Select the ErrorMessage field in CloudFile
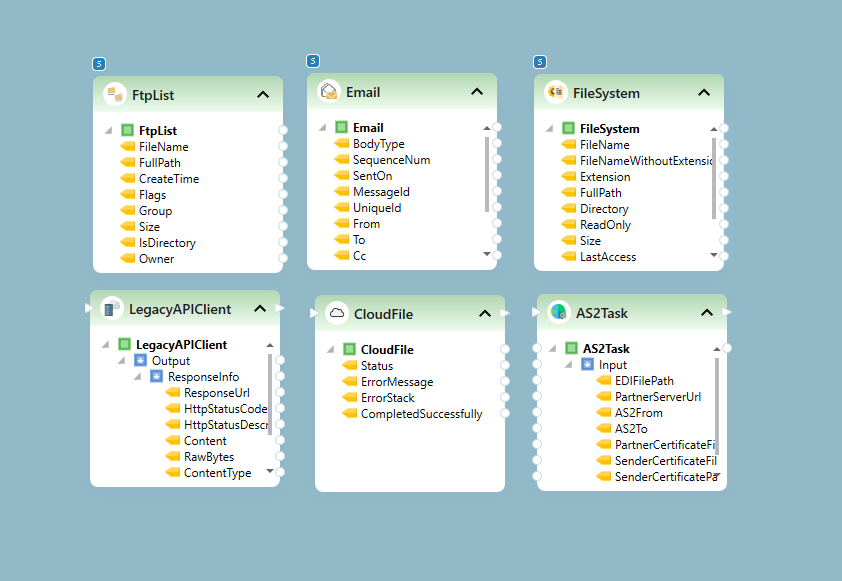The height and width of the screenshot is (581, 842). [397, 382]
